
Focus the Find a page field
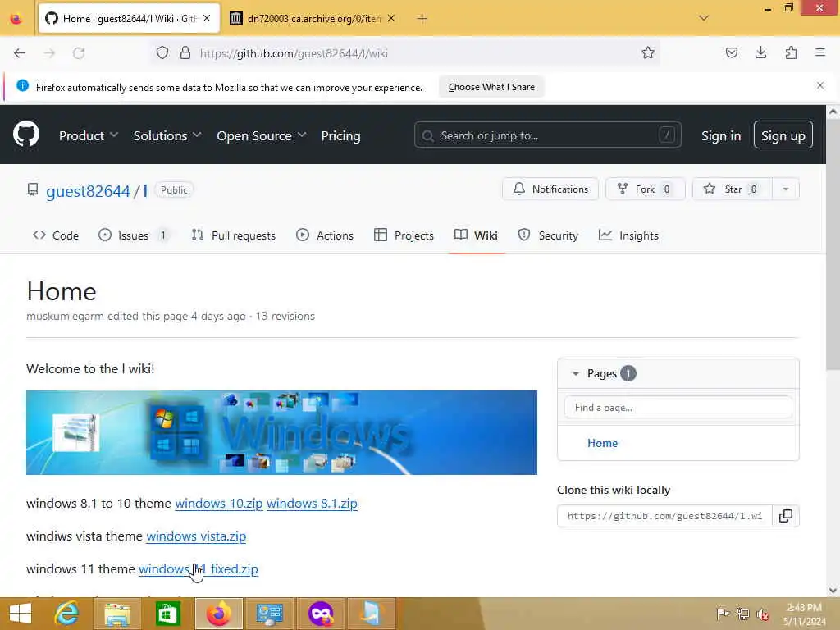(678, 408)
